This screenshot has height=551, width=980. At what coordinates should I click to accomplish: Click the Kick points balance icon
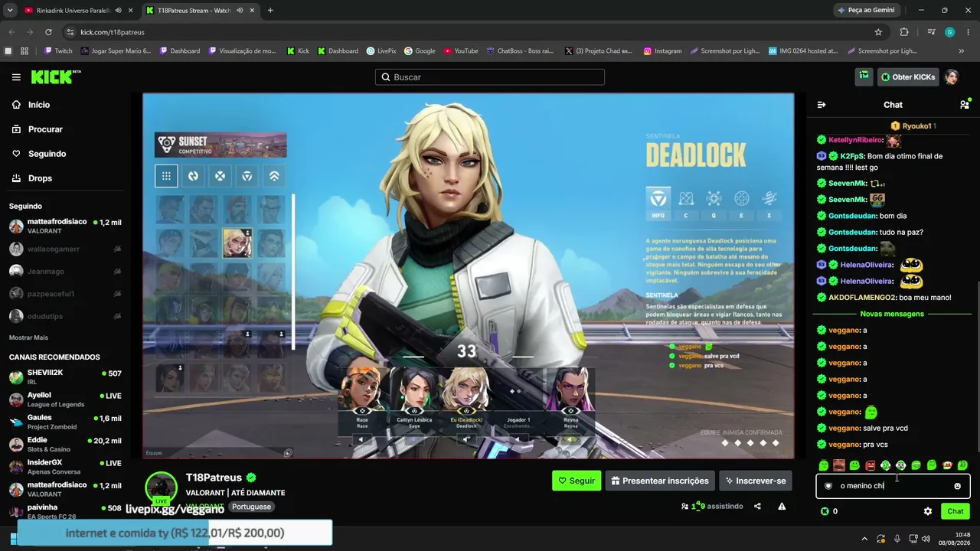pos(825,511)
